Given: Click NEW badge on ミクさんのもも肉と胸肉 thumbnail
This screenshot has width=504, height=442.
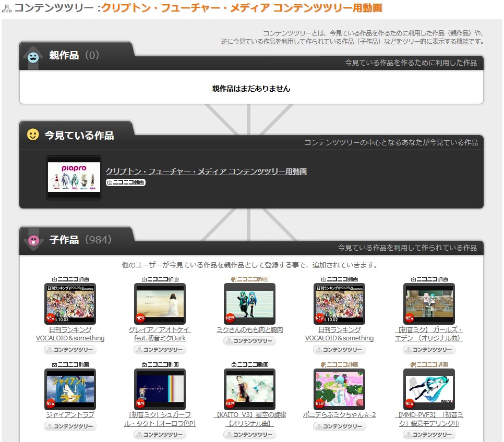Looking at the screenshot, I should [230, 318].
